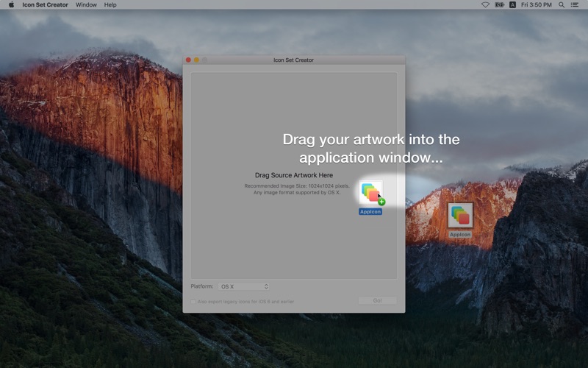Click the green plus badge on dragged icon
588x368 pixels.
click(x=381, y=202)
